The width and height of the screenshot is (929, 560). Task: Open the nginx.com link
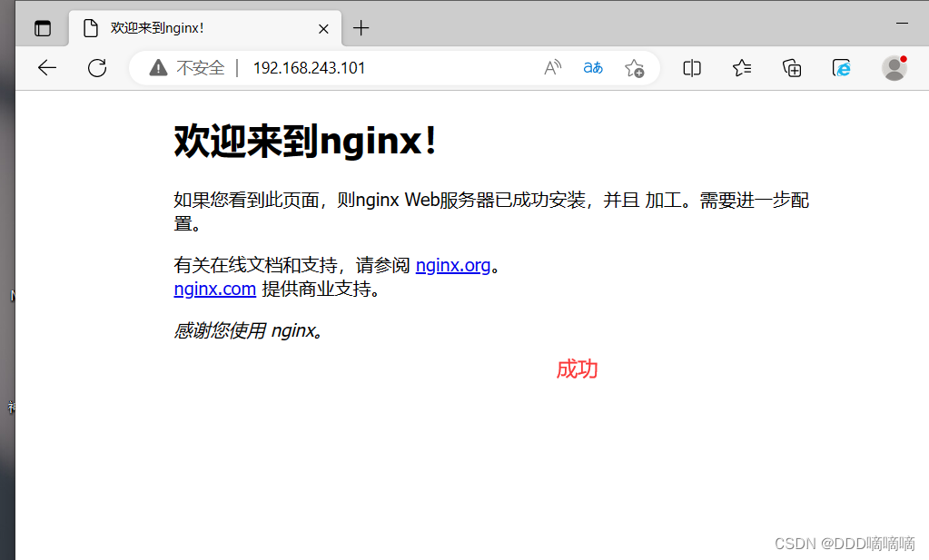pos(215,289)
